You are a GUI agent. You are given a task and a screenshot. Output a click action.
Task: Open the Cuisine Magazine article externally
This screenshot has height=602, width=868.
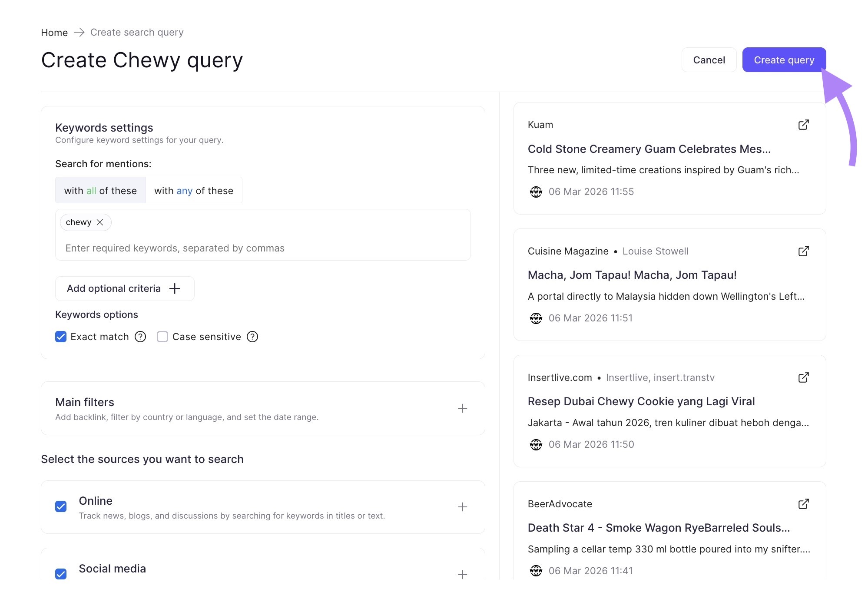tap(804, 251)
